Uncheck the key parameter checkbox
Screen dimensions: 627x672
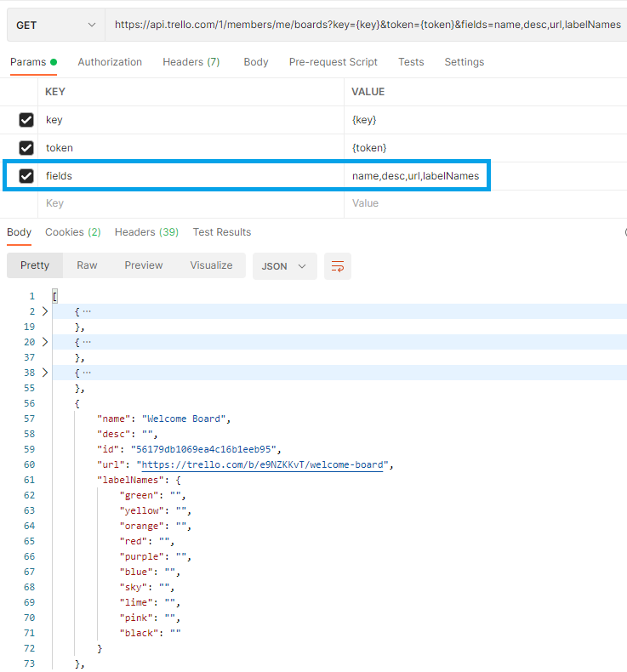point(26,120)
